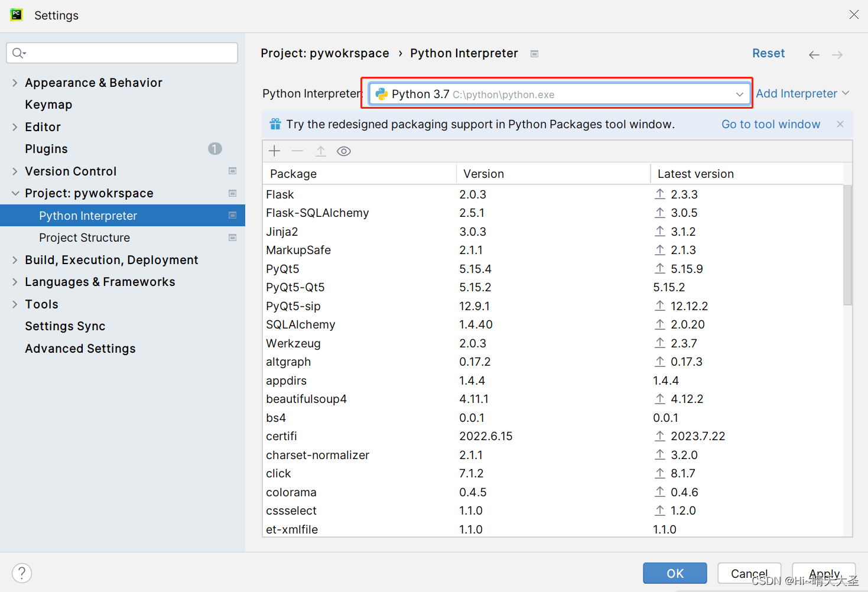Click upgrade arrow for Flask 2.3.3
Viewport: 868px width, 592px height.
click(x=660, y=194)
